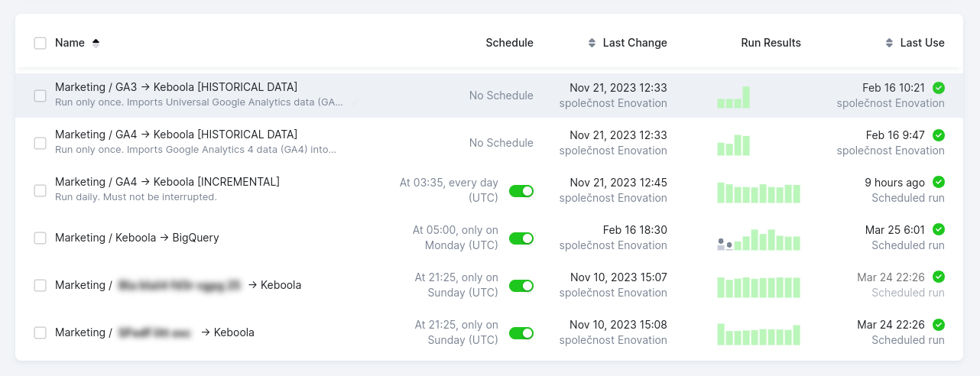The height and width of the screenshot is (376, 980).
Task: Click success status icon for GA4 incremental flow
Action: coord(939,183)
